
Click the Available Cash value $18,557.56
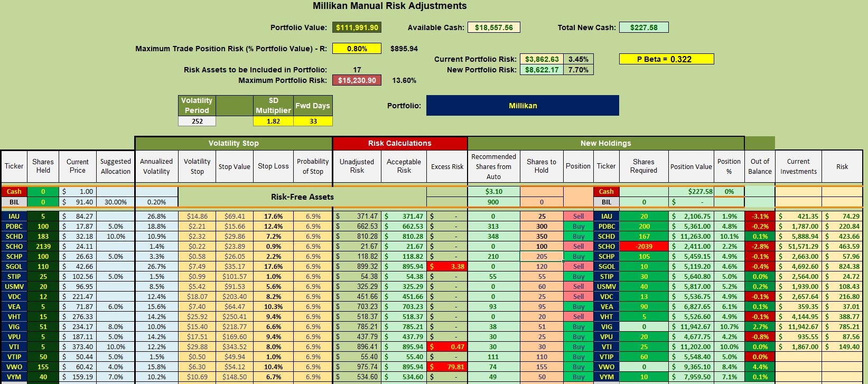(x=493, y=27)
